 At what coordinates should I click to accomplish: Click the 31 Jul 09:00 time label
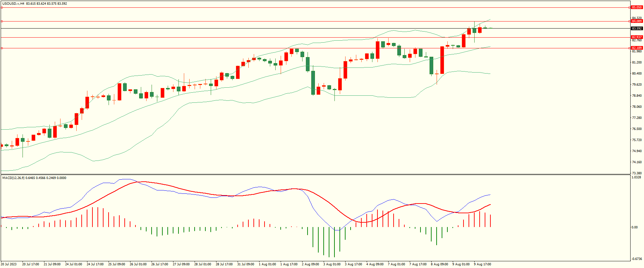click(x=246, y=264)
